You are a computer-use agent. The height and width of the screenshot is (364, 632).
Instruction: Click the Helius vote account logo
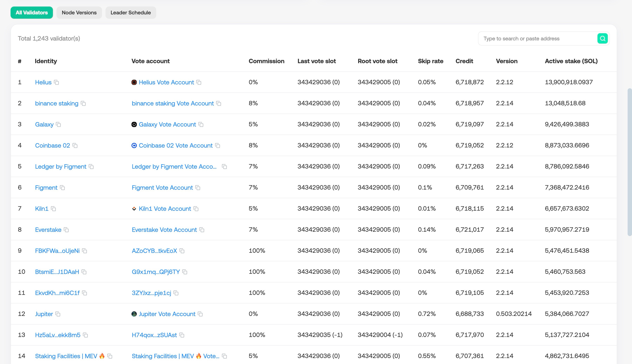pyautogui.click(x=134, y=82)
